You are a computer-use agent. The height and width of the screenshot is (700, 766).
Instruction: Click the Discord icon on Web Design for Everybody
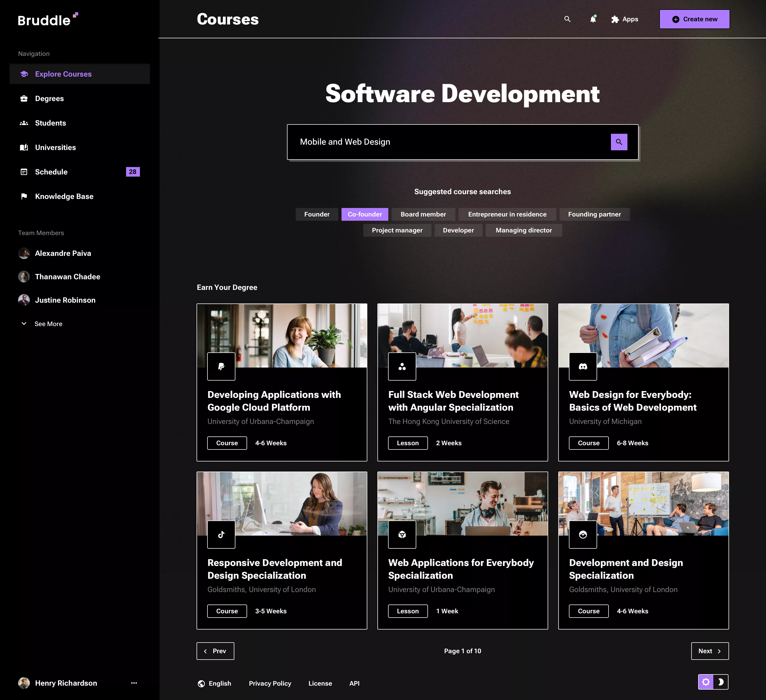[583, 366]
